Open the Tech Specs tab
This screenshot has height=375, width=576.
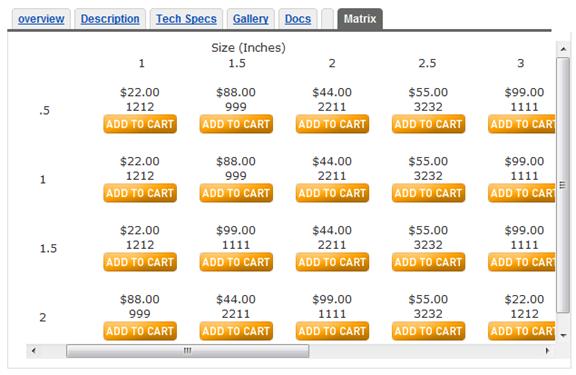[186, 19]
